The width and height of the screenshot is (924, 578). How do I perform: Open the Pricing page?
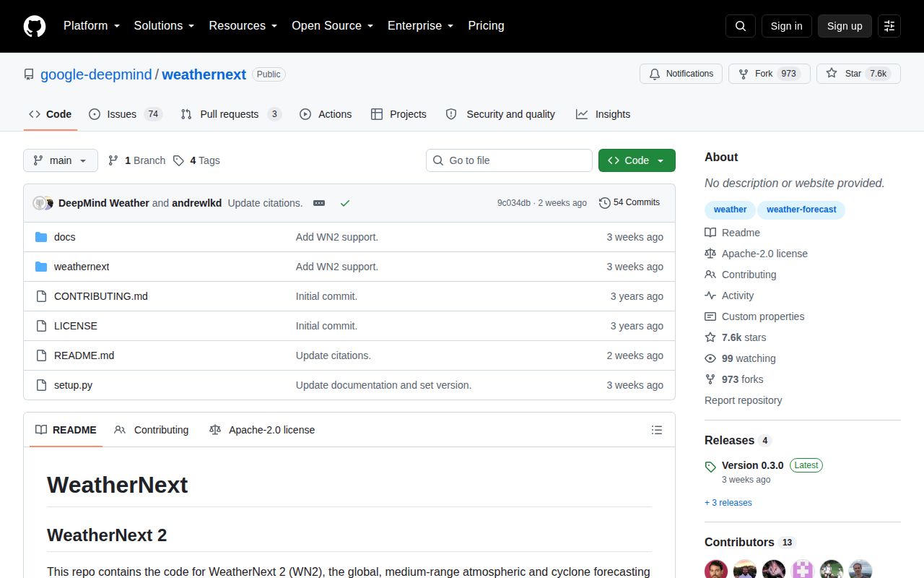click(486, 26)
